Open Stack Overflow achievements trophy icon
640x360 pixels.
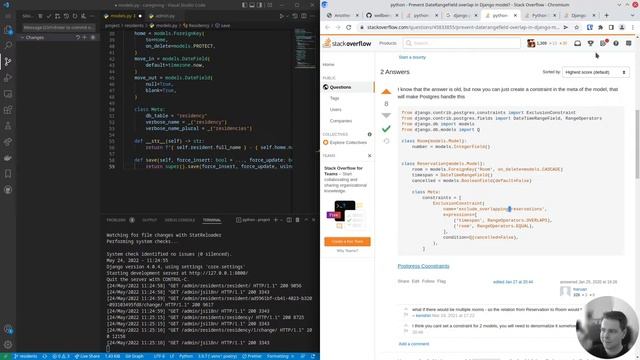click(x=591, y=43)
